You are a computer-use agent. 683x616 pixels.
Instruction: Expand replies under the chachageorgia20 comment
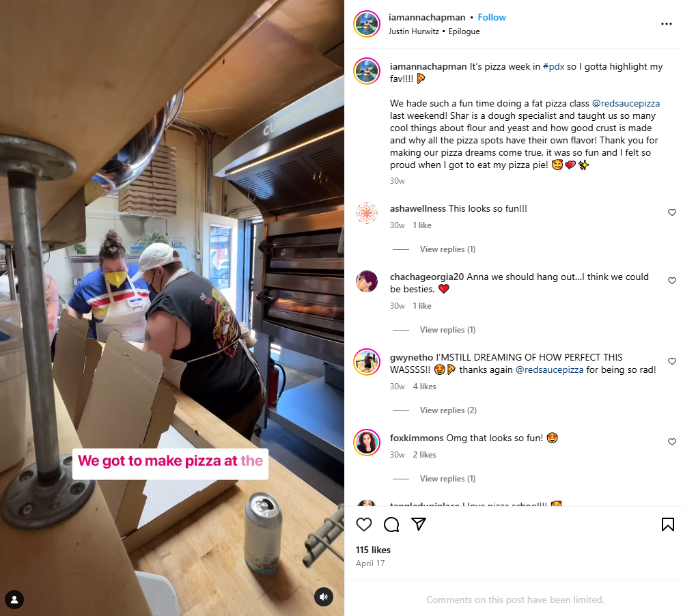(x=447, y=330)
